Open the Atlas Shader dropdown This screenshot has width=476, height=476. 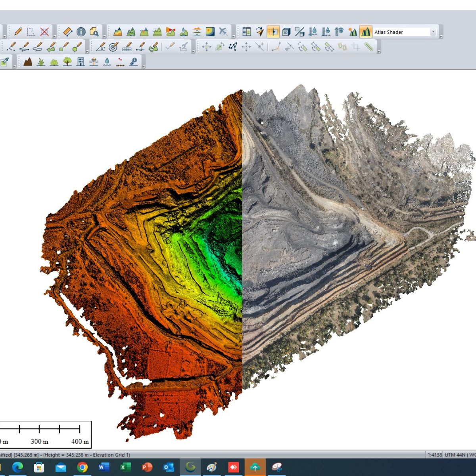tap(433, 32)
